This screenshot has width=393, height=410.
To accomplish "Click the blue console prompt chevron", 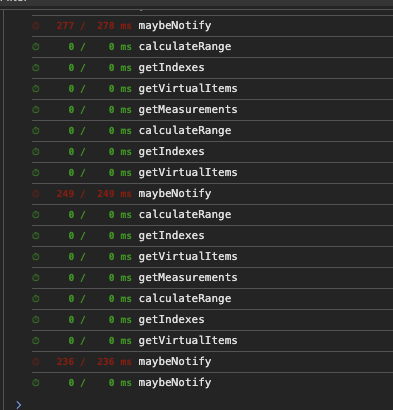I will (19, 405).
